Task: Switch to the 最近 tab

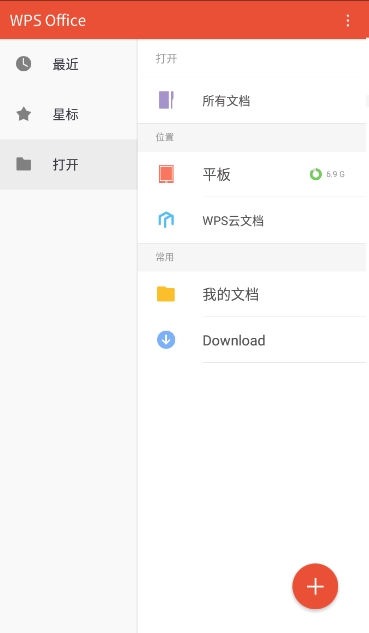Action: click(x=69, y=64)
